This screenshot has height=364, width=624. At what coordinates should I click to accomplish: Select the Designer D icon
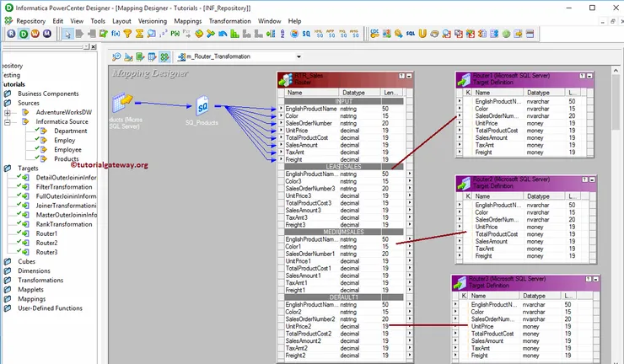tap(23, 34)
